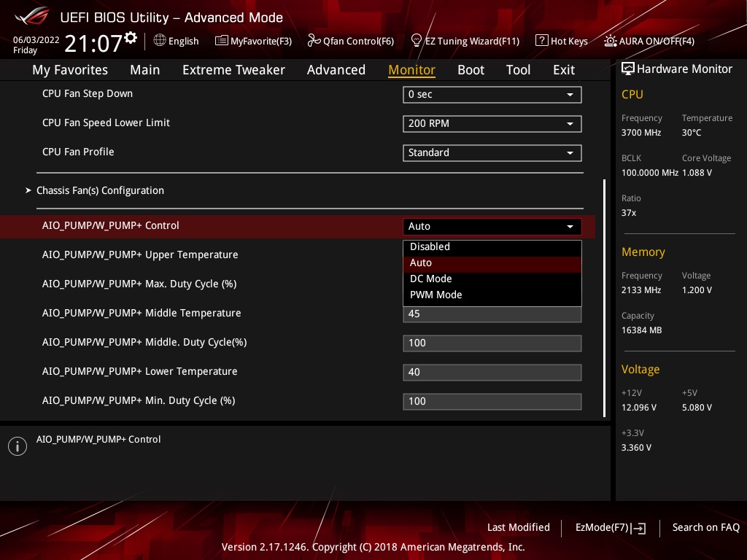
Task: Select Auto option in pump control list
Action: [492, 262]
